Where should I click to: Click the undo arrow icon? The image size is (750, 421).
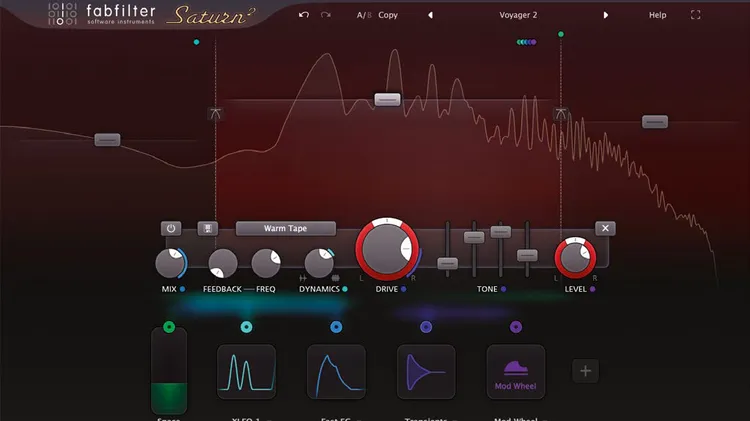point(304,15)
